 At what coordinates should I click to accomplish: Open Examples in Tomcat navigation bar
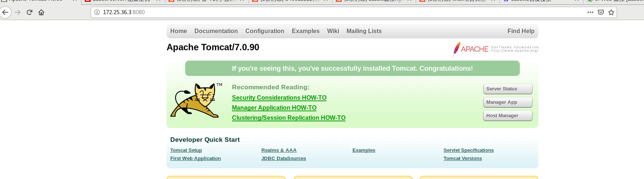(x=306, y=31)
